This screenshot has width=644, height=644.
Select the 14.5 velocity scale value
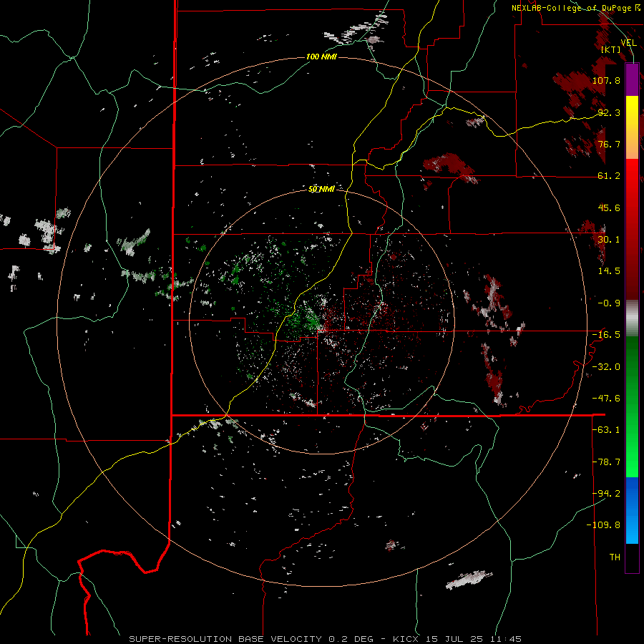[x=609, y=271]
